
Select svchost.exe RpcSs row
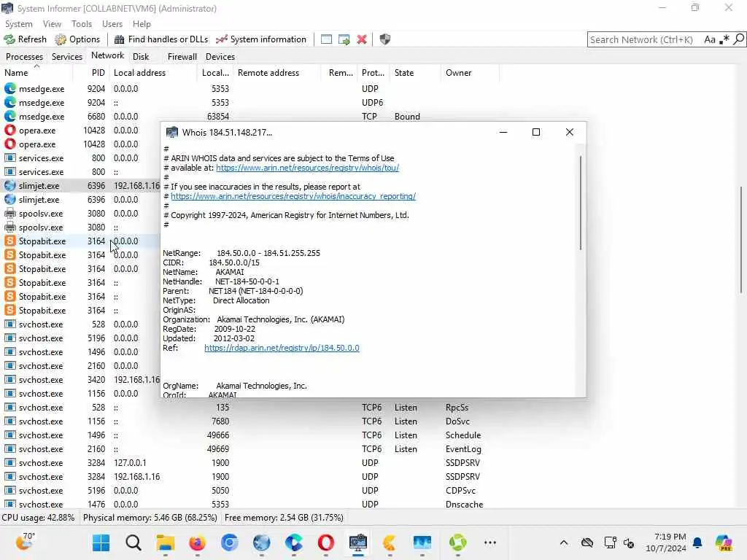click(250, 408)
